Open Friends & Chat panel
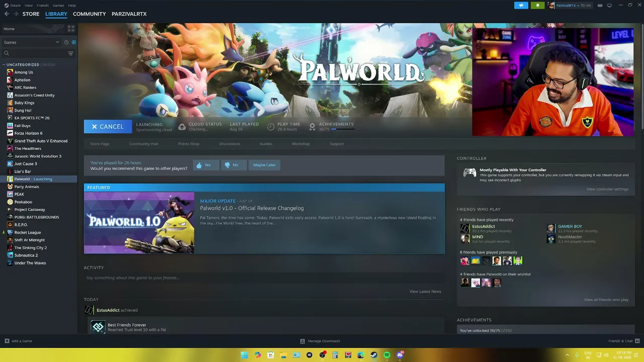 coord(623,341)
